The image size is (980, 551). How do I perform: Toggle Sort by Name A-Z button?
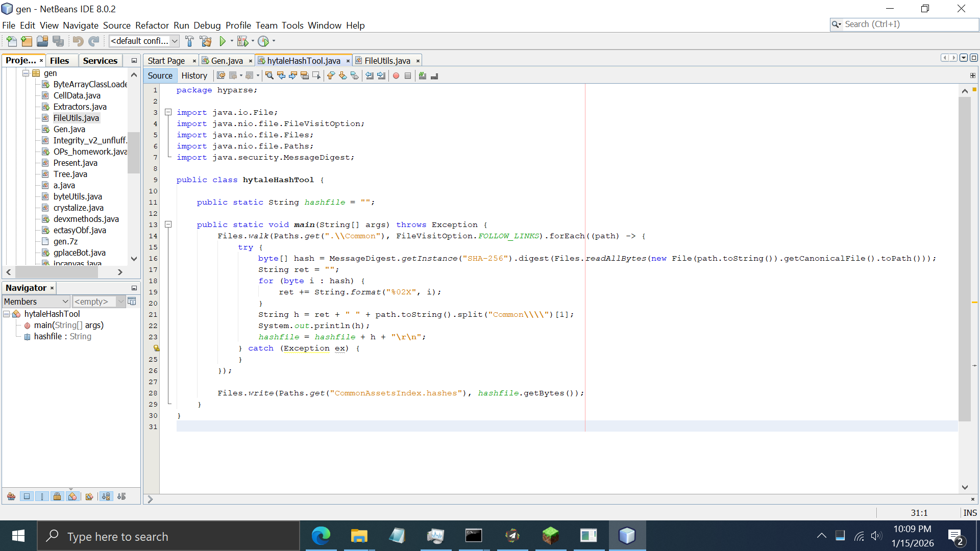point(106,496)
